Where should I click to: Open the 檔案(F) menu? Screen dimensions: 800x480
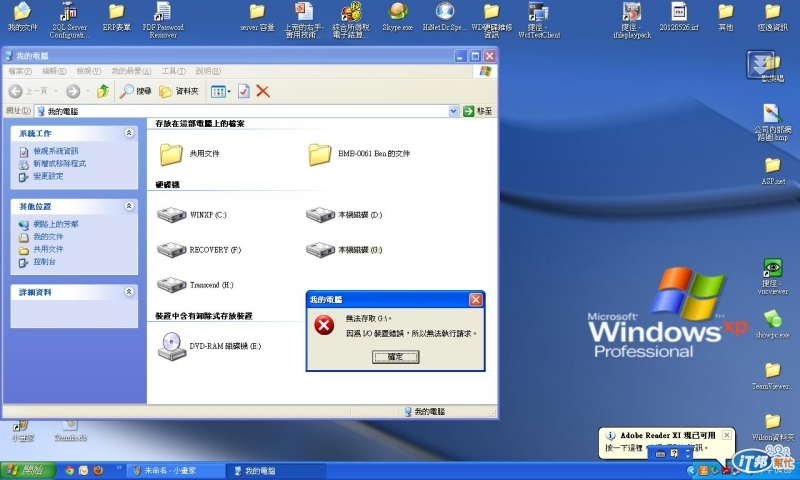(20, 71)
